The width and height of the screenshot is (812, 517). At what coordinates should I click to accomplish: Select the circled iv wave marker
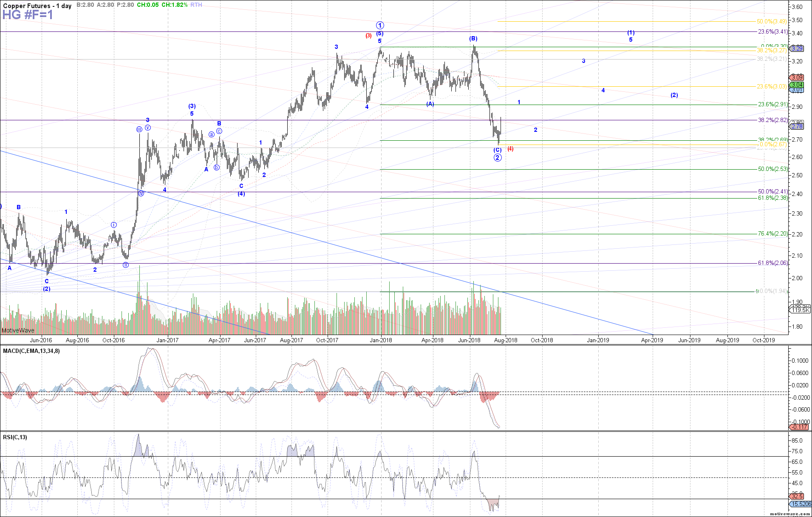141,193
